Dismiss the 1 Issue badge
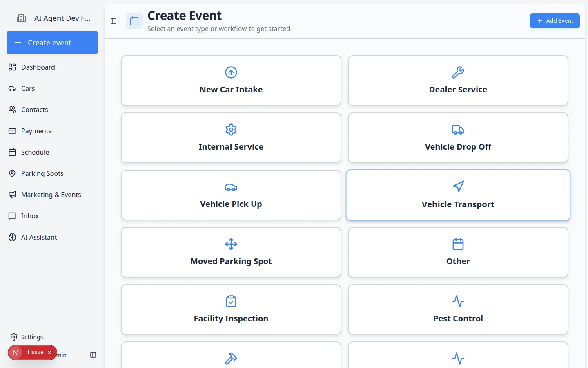Screen dimensions: 588x368 click(x=49, y=352)
